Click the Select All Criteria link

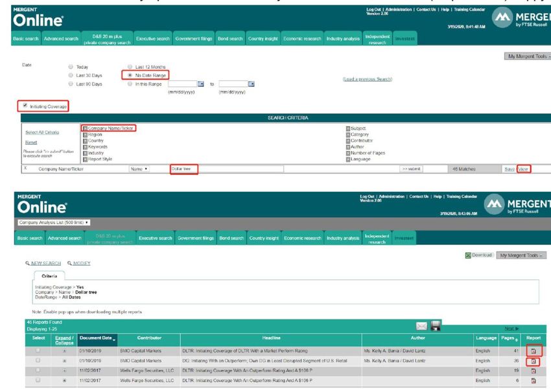coord(42,132)
